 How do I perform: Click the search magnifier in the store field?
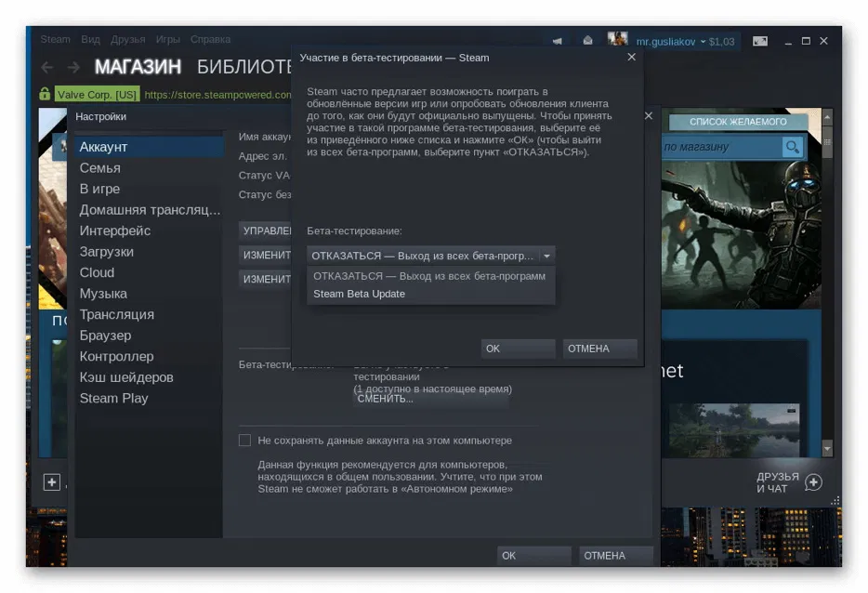(x=793, y=147)
